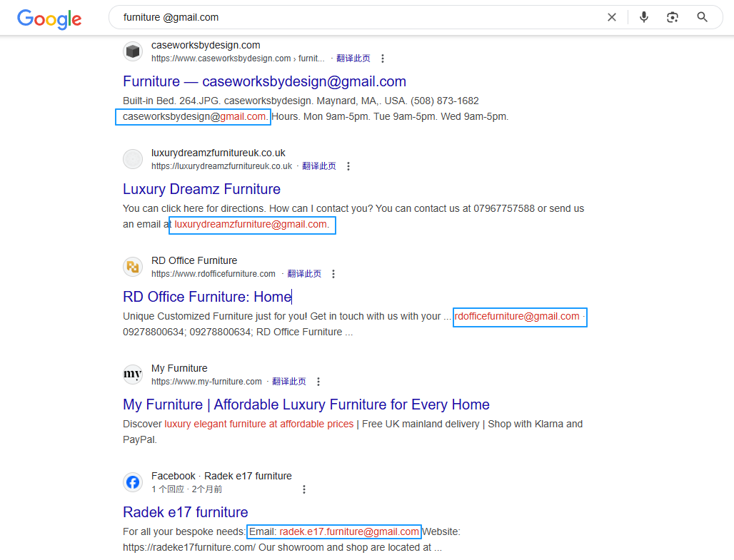Viewport: 734px width, 560px height.
Task: Click the caseworksbydesign.com cube favicon
Action: coord(133,51)
